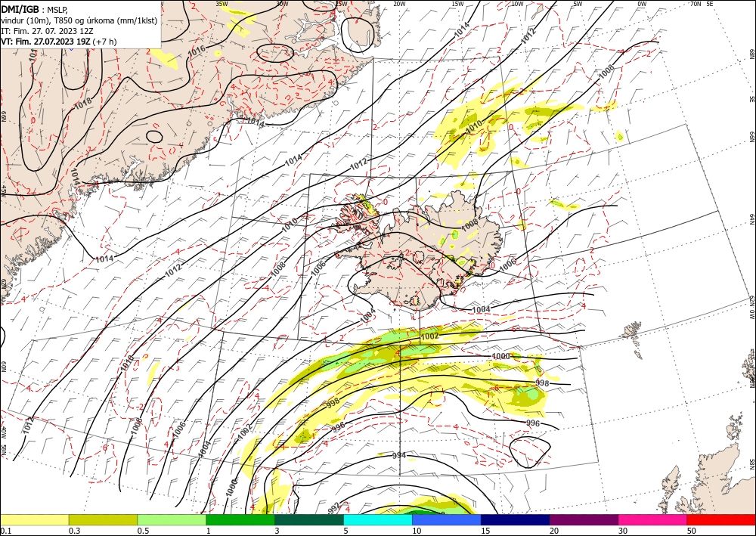Click the '10W' longitude label
Screen dimensions: 756x536
pos(517,4)
